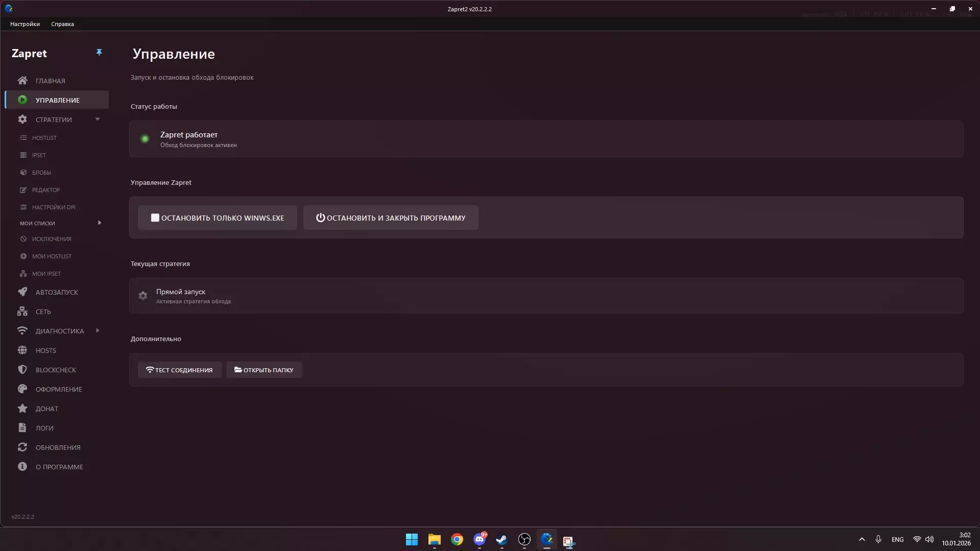Click the Редактор edit icon

[x=23, y=190]
